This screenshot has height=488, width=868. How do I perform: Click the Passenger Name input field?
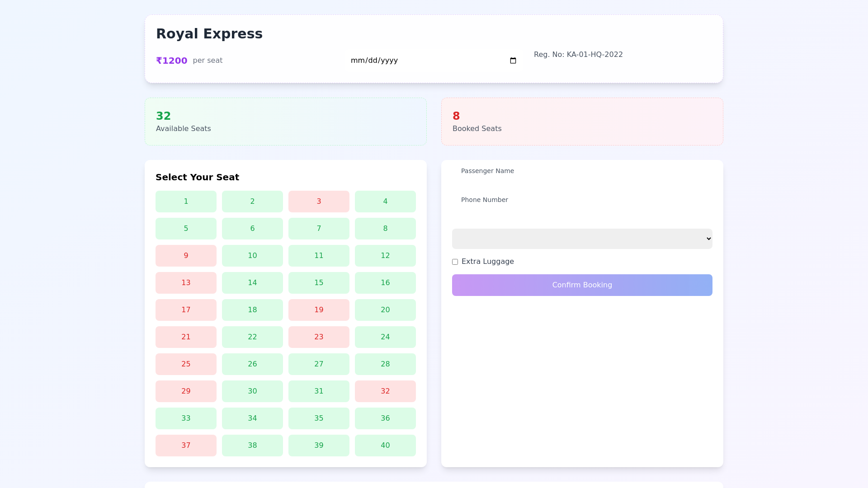pyautogui.click(x=582, y=171)
